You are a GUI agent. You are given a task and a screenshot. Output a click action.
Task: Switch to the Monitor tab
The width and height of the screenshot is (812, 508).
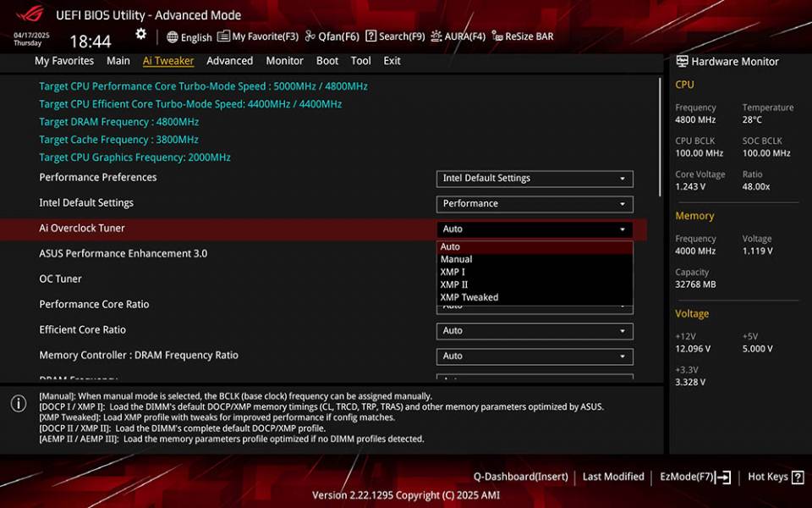(x=284, y=61)
